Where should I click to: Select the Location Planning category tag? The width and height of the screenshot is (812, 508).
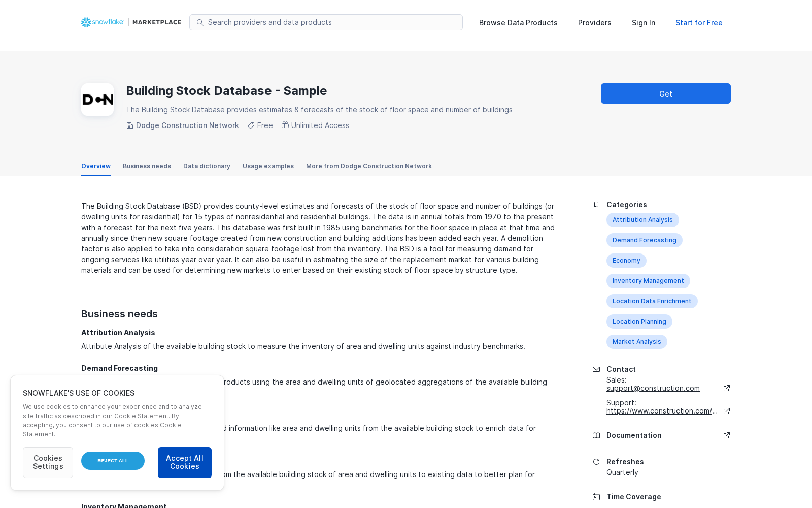(639, 322)
